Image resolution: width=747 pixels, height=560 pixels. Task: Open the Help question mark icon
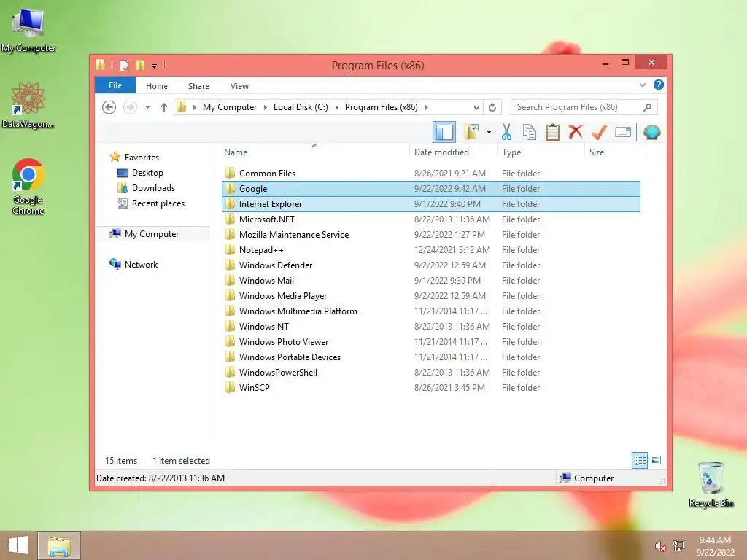pos(659,85)
